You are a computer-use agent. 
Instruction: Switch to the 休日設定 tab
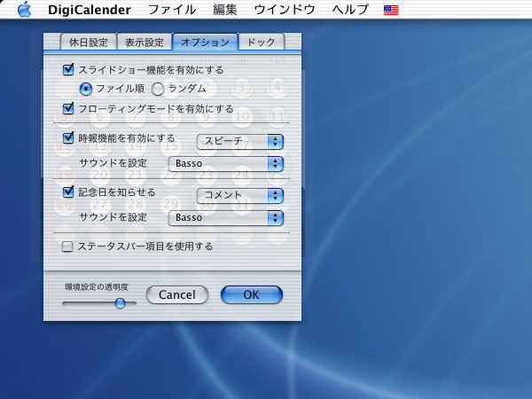[88, 42]
